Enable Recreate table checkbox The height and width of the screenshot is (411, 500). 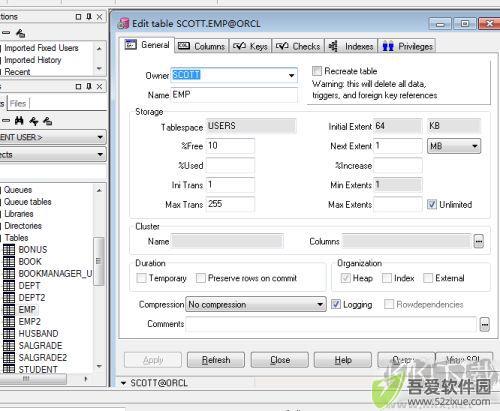click(317, 71)
